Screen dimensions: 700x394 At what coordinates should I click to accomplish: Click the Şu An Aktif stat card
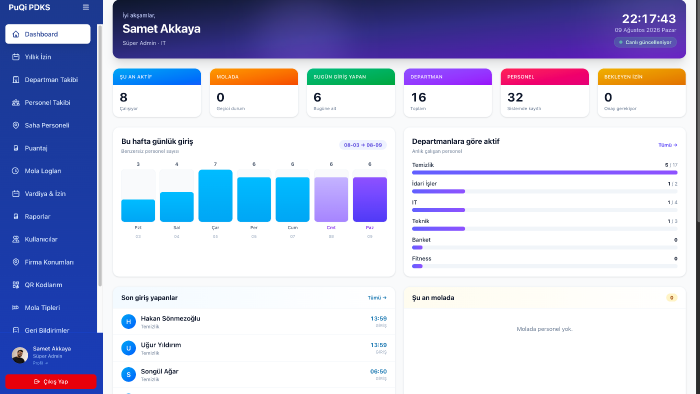(x=157, y=93)
